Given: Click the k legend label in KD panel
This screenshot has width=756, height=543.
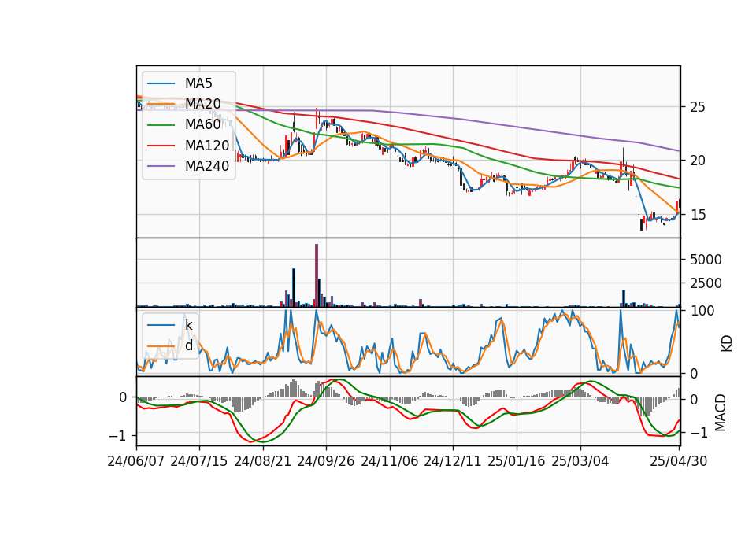Looking at the screenshot, I should (x=188, y=325).
